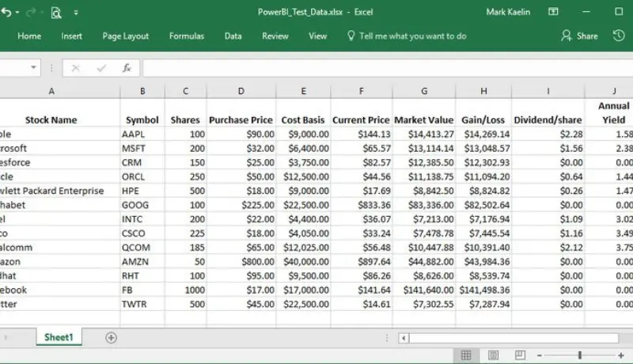Select the AAPL symbol cell
The height and width of the screenshot is (364, 633).
click(x=142, y=134)
